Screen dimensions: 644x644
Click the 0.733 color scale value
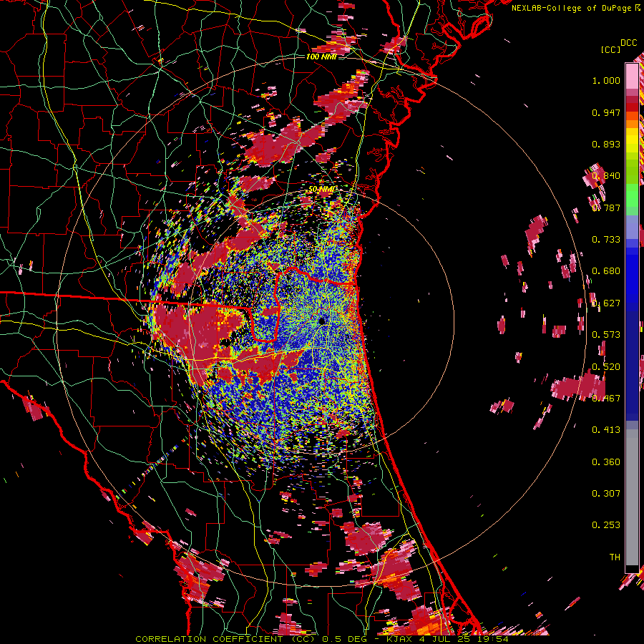[606, 240]
